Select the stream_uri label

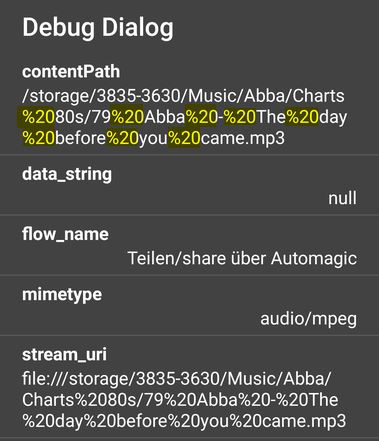pyautogui.click(x=64, y=355)
